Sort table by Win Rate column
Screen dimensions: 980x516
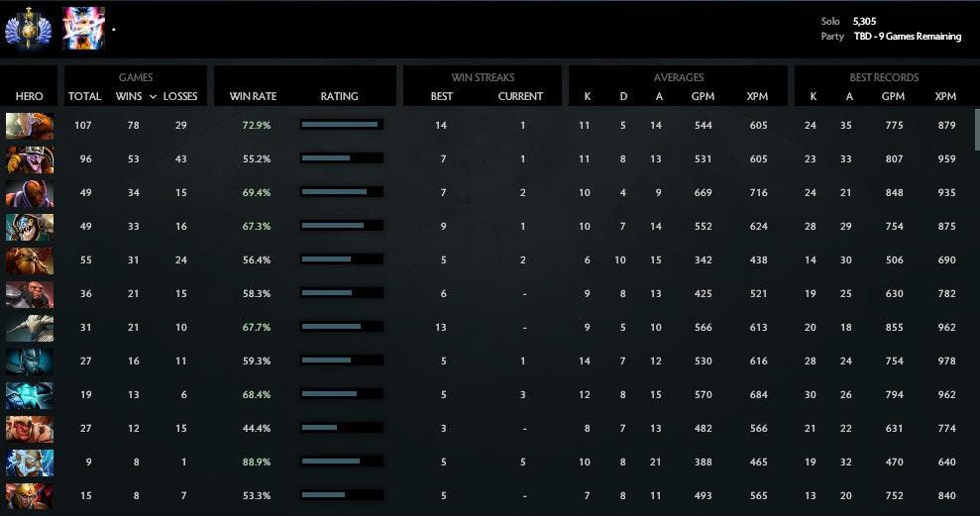coord(253,97)
